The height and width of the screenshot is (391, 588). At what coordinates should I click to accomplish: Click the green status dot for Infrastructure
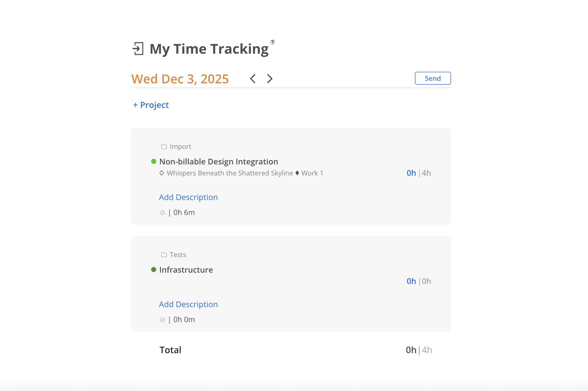pos(154,270)
